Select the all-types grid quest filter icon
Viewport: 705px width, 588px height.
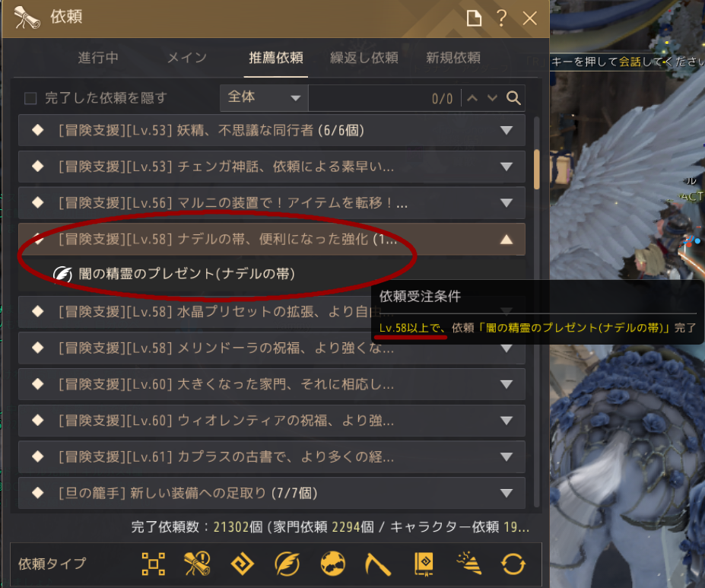(154, 564)
